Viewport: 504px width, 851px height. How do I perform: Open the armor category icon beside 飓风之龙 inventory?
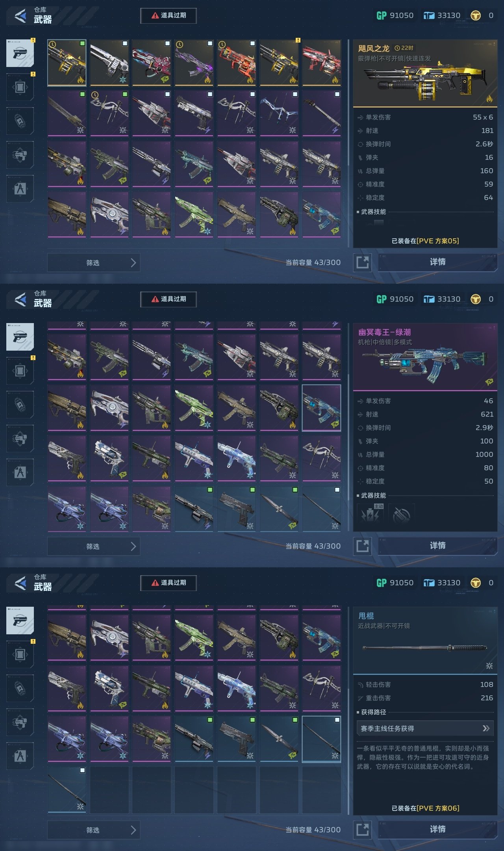pos(20,87)
